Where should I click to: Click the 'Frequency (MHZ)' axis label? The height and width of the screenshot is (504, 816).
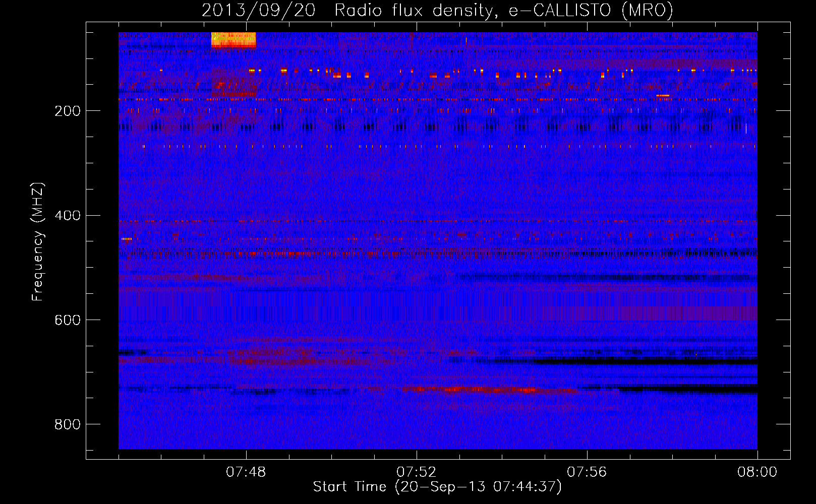38,241
